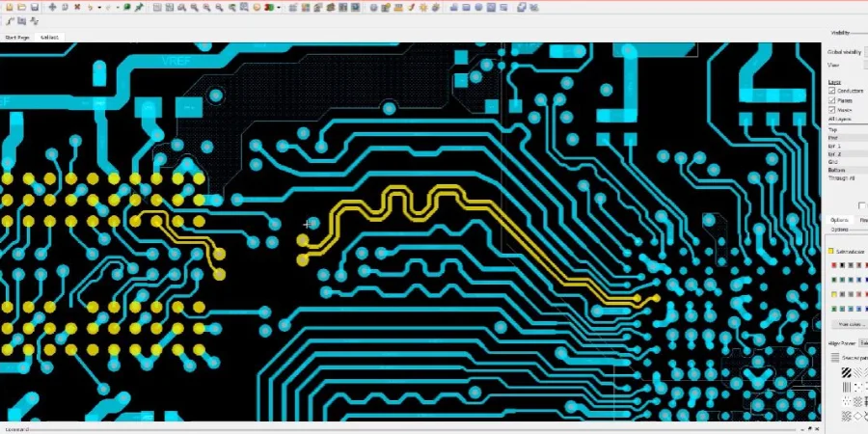Screen dimensions: 868x434
Task: Toggle the Masks layer checkbox
Action: pyautogui.click(x=832, y=110)
